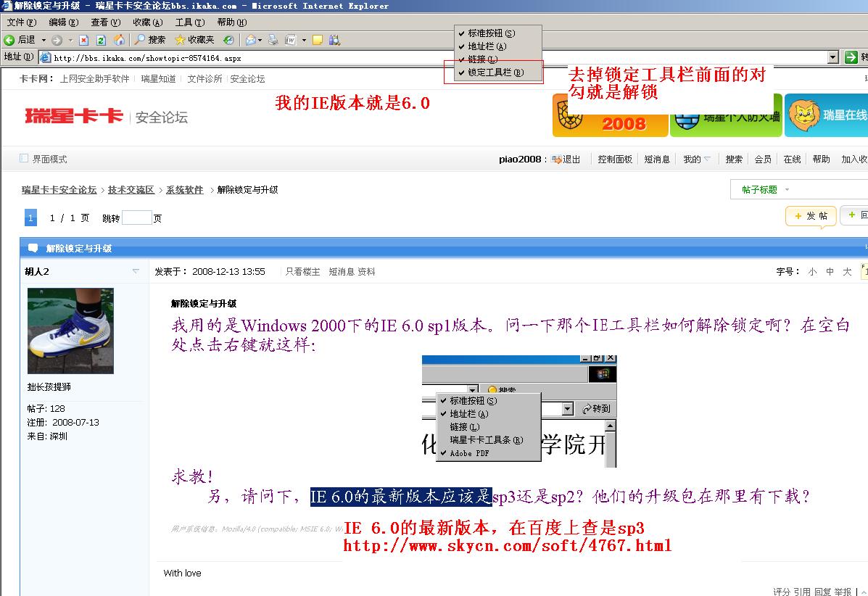Open the 帖子标题 search type dropdown
Viewport: 868px width, 596px height.
[788, 190]
